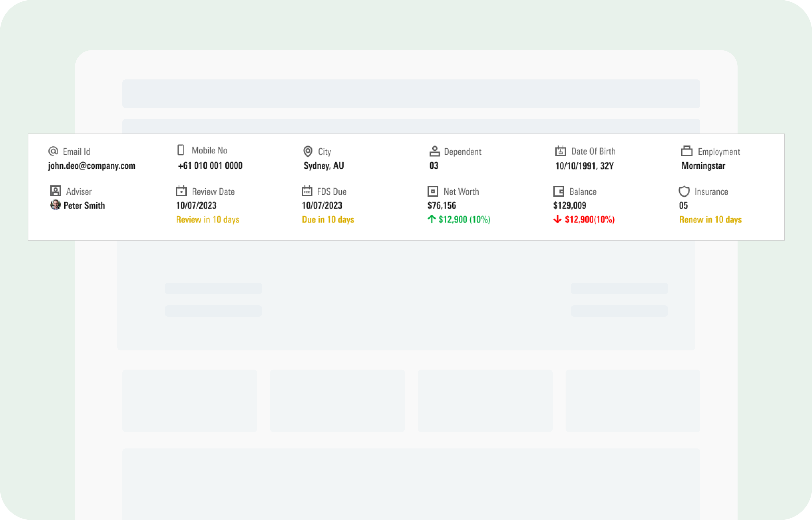Click the FDS Due fee calendar icon
Image resolution: width=812 pixels, height=520 pixels.
307,191
